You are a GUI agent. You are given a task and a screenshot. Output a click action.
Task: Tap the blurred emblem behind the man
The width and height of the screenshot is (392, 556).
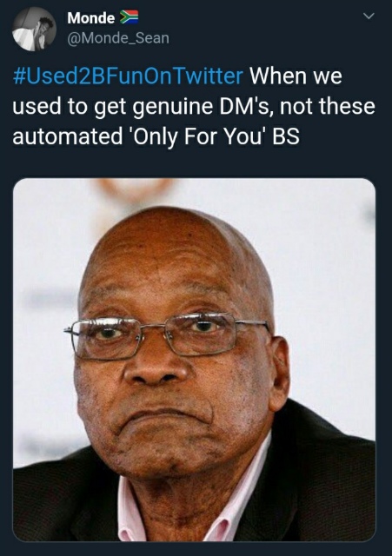pos(134,189)
